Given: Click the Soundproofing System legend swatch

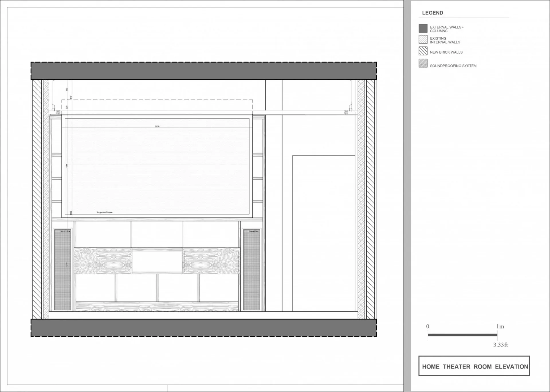Looking at the screenshot, I should (x=423, y=63).
